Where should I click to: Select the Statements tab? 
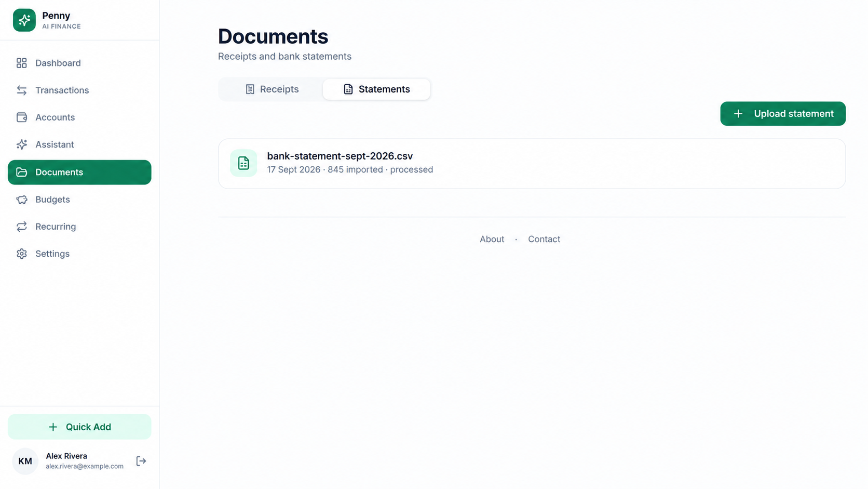coord(376,89)
